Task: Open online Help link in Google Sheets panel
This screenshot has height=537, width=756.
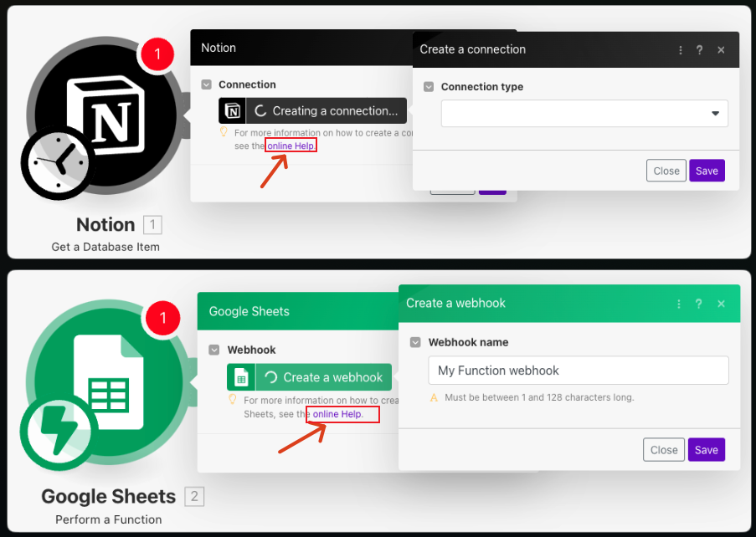Action: [x=337, y=414]
